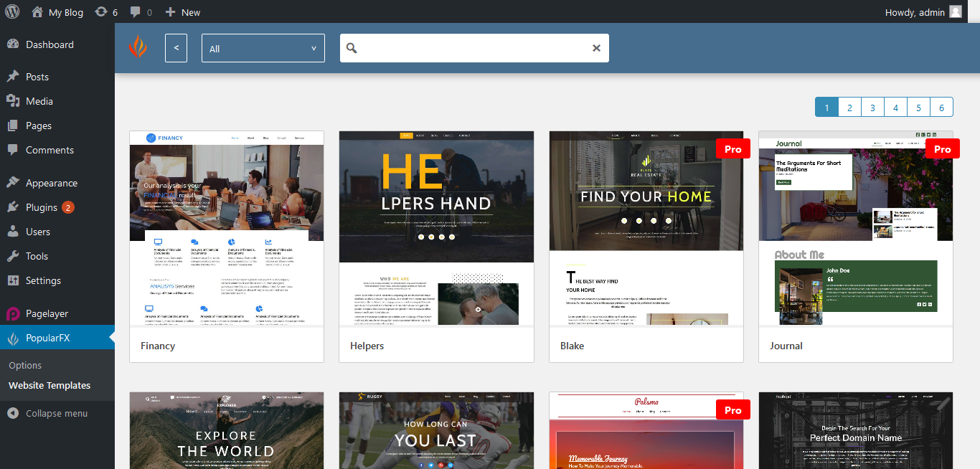
Task: Open the Plugins menu
Action: coord(57,207)
